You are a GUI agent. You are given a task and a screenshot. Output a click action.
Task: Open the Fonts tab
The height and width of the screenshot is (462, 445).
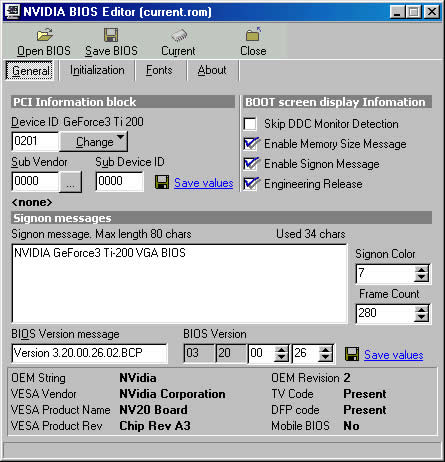tap(159, 70)
